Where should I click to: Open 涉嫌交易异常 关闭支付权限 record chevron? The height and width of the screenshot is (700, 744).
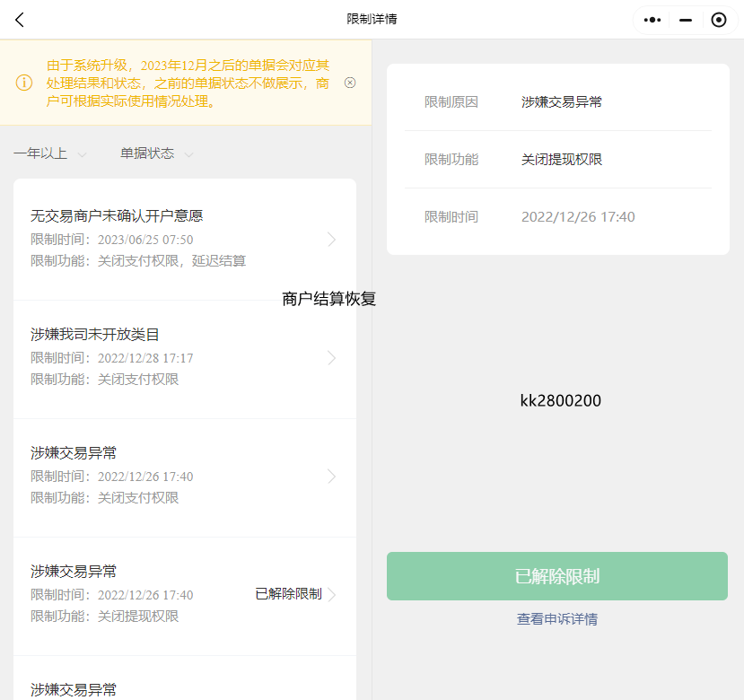pos(332,476)
